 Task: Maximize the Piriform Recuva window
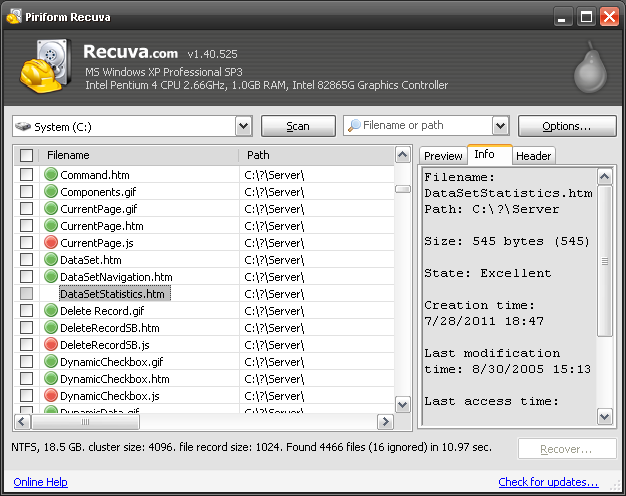[586, 17]
